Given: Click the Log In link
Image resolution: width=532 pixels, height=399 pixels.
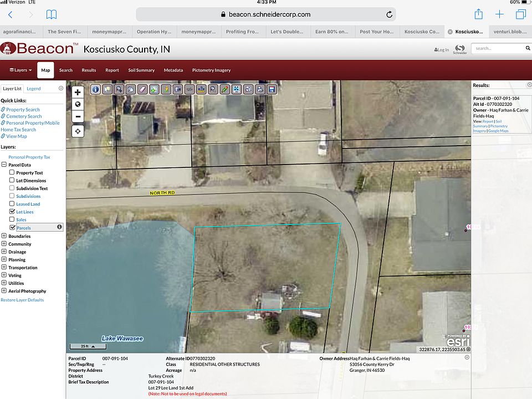Looking at the screenshot, I should tap(442, 49).
